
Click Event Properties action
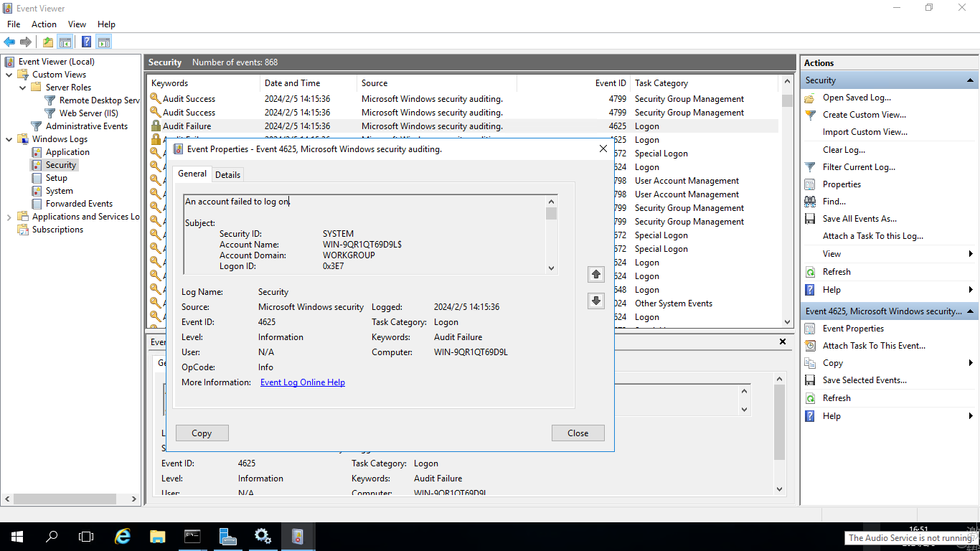(x=853, y=329)
